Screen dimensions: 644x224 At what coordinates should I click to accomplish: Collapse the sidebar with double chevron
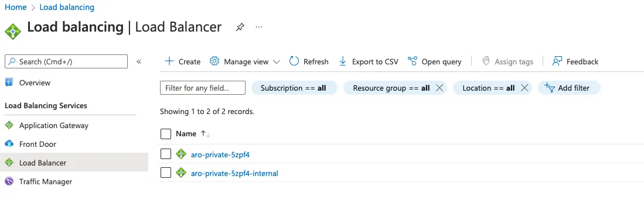(x=139, y=61)
